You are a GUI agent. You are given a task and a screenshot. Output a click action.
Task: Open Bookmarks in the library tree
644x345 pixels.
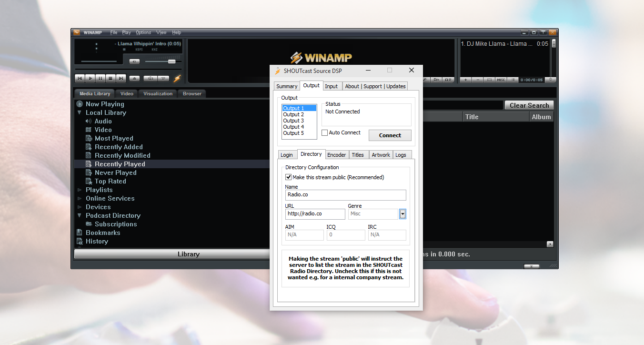(103, 233)
